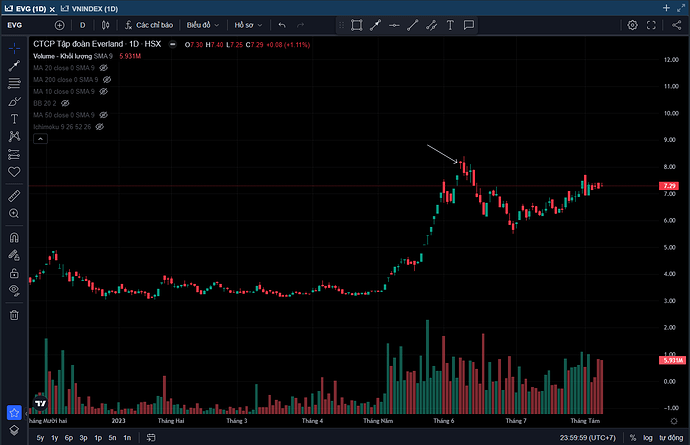Toggle visibility of MA 200 indicator
The height and width of the screenshot is (445, 690).
(107, 80)
